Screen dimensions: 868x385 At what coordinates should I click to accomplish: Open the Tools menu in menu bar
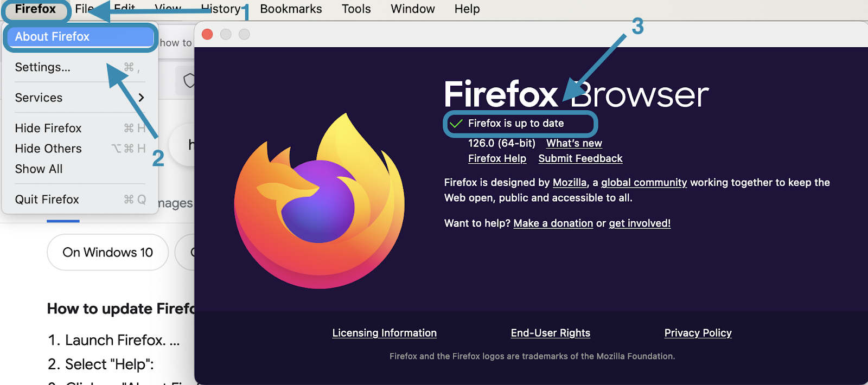pyautogui.click(x=356, y=9)
